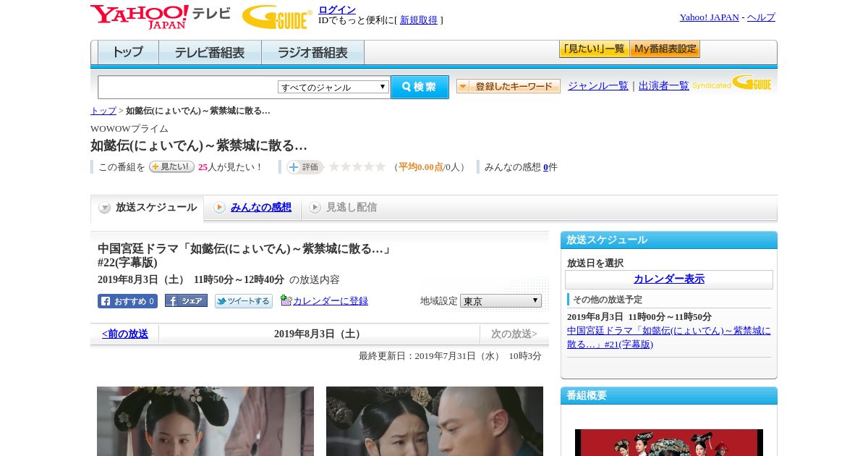Open the G-GUIDE logo in header
The width and height of the screenshot is (868, 456).
pos(277,17)
